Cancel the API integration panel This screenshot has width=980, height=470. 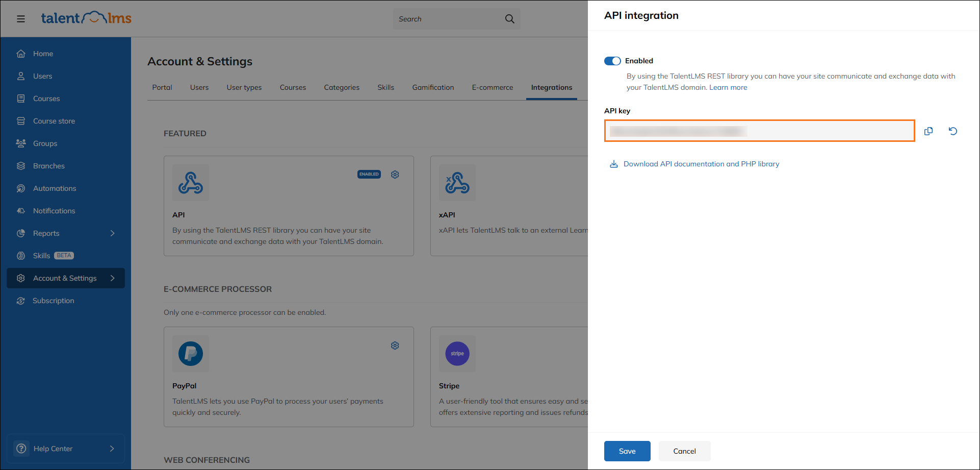[684, 451]
